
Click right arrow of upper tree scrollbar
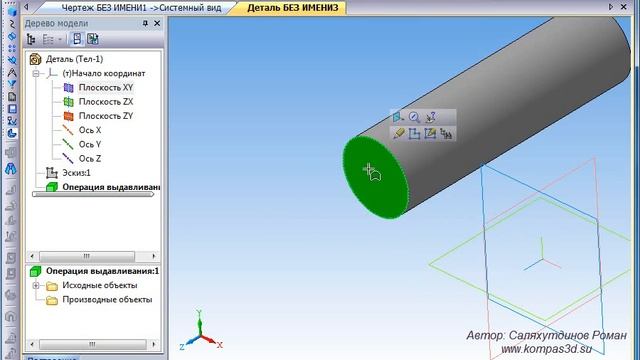[153, 256]
